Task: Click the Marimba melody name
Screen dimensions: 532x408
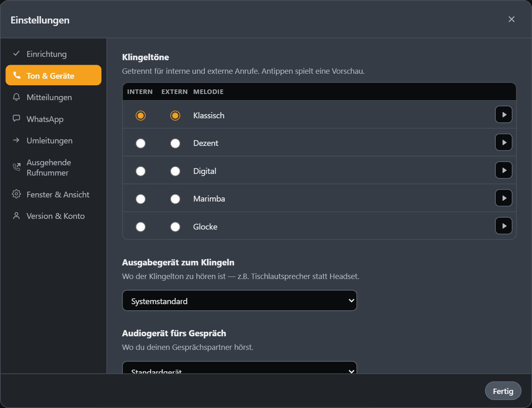Action: [209, 199]
